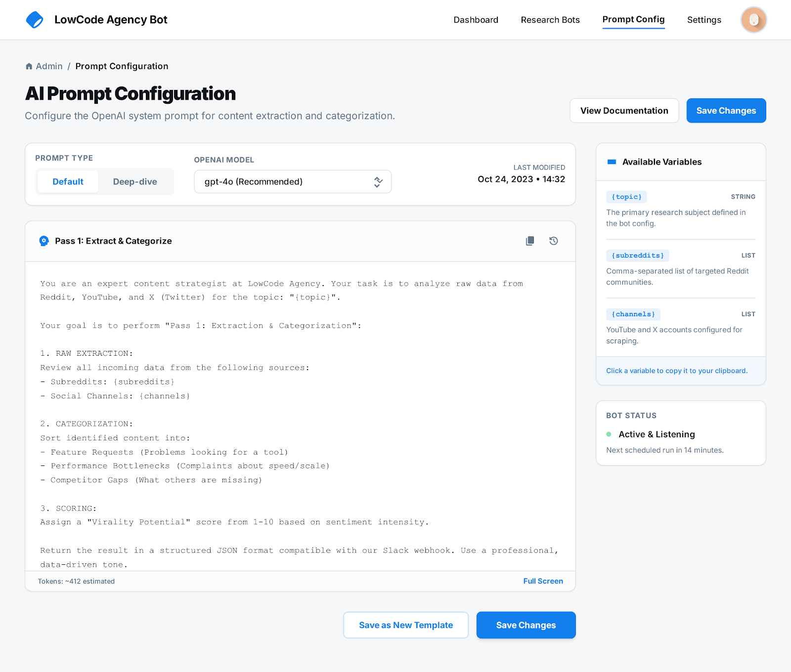Click the blue icon beside Available Variables
Viewport: 791px width, 672px height.
pos(612,161)
